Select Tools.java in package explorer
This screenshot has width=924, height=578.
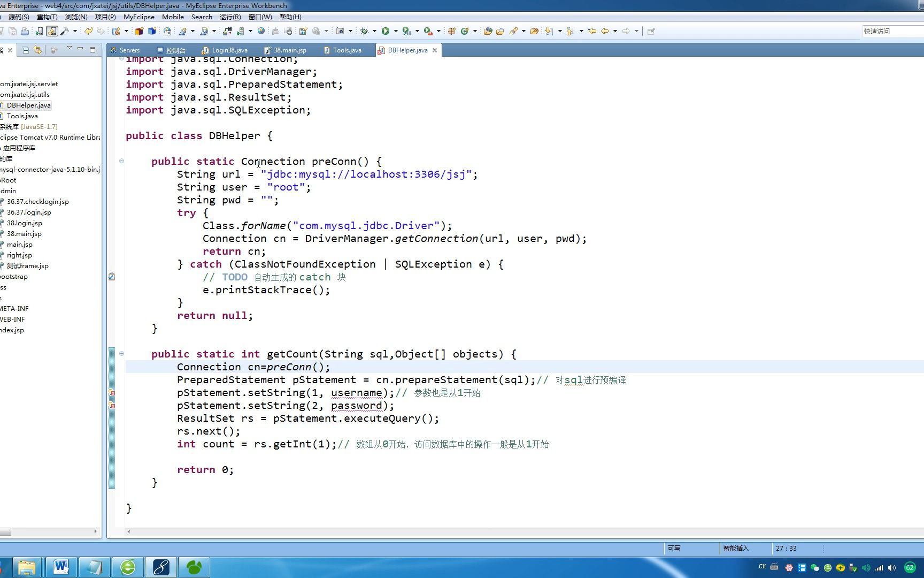[22, 116]
